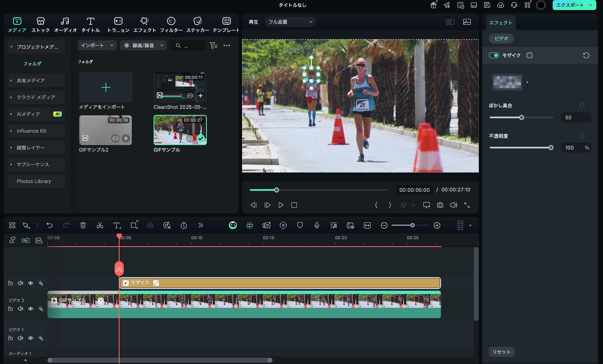The width and height of the screenshot is (603, 364).
Task: Open the インポート dropdown
Action: pos(97,46)
